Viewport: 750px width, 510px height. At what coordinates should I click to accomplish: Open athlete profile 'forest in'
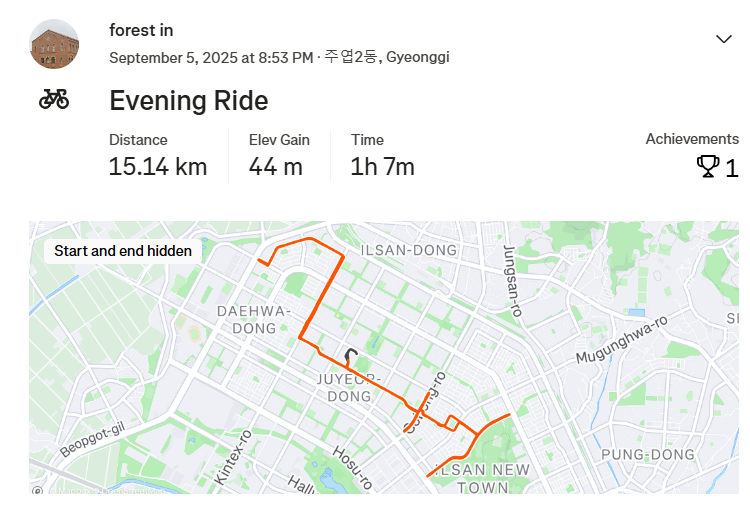141,30
